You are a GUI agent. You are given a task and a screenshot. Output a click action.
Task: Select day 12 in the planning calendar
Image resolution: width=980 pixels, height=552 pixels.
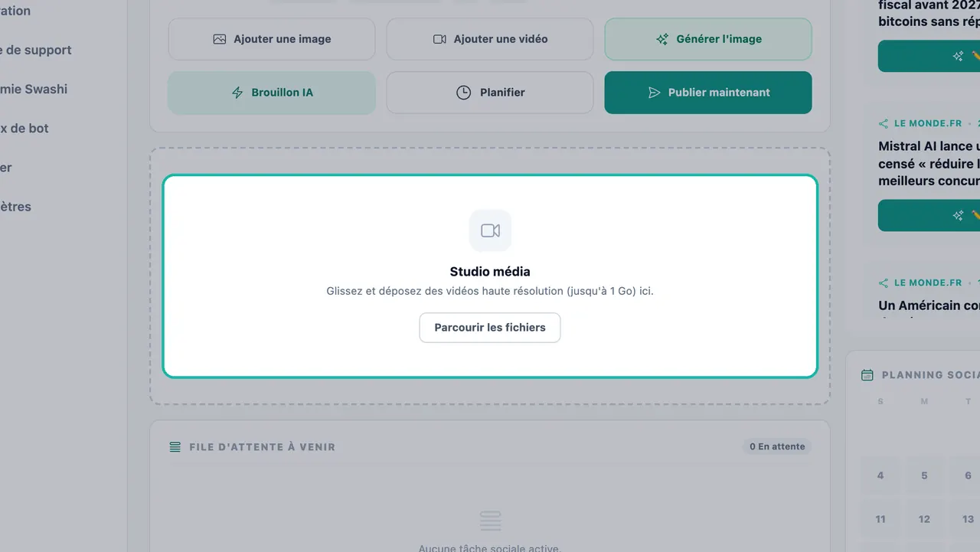tap(924, 520)
